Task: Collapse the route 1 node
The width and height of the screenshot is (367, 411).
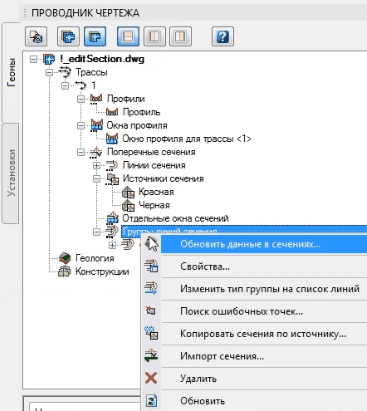Action: (x=65, y=86)
